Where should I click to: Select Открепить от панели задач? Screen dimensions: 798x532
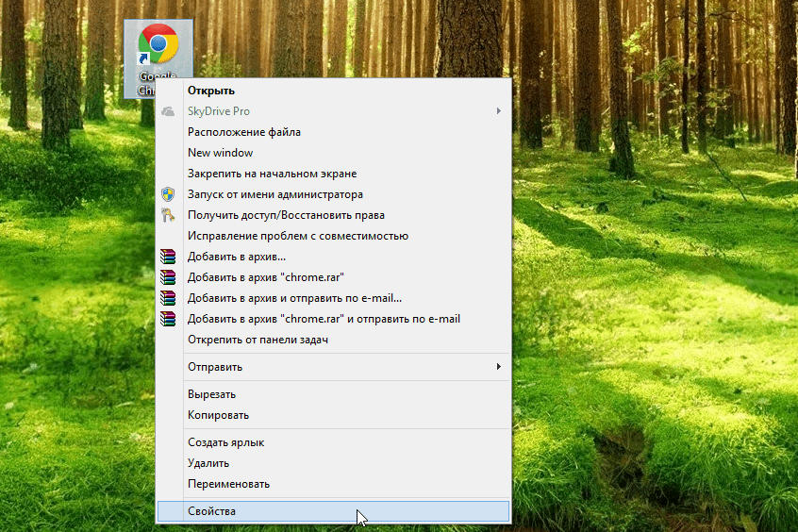coord(258,340)
